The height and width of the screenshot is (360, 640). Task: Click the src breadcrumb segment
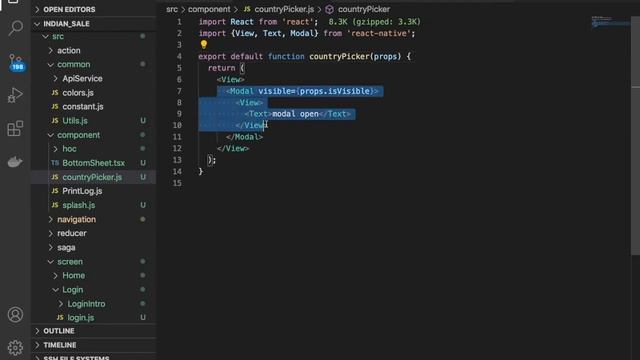tap(172, 9)
